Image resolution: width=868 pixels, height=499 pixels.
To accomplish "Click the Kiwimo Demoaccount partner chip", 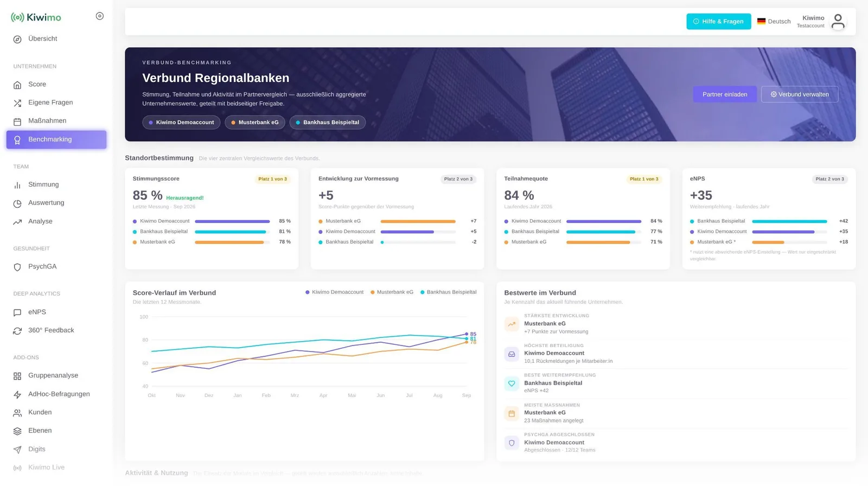I will [x=181, y=123].
